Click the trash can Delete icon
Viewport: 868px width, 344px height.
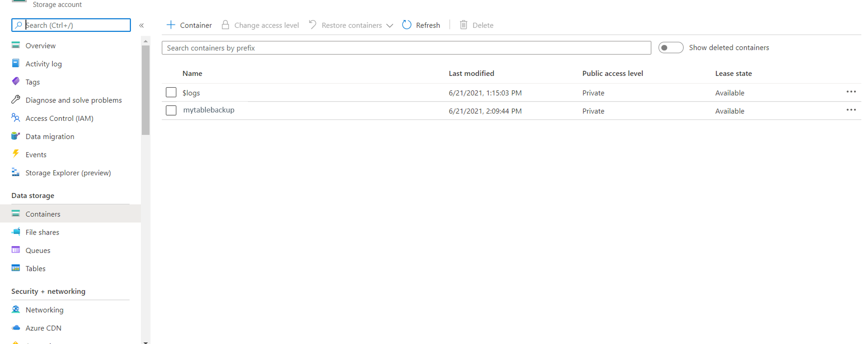tap(463, 25)
